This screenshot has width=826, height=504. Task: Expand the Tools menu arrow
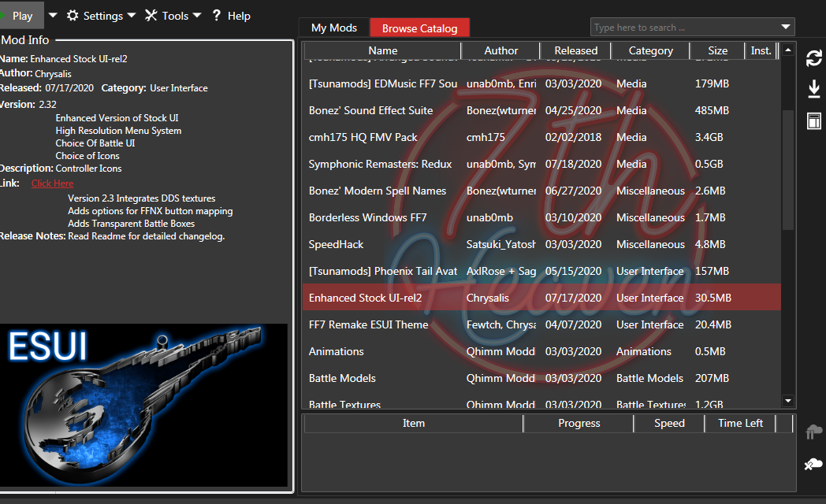[197, 15]
